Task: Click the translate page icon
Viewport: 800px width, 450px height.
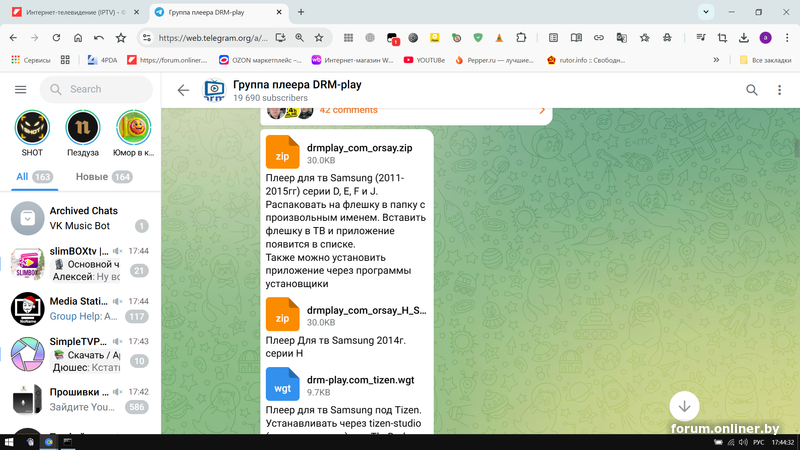Action: point(621,38)
